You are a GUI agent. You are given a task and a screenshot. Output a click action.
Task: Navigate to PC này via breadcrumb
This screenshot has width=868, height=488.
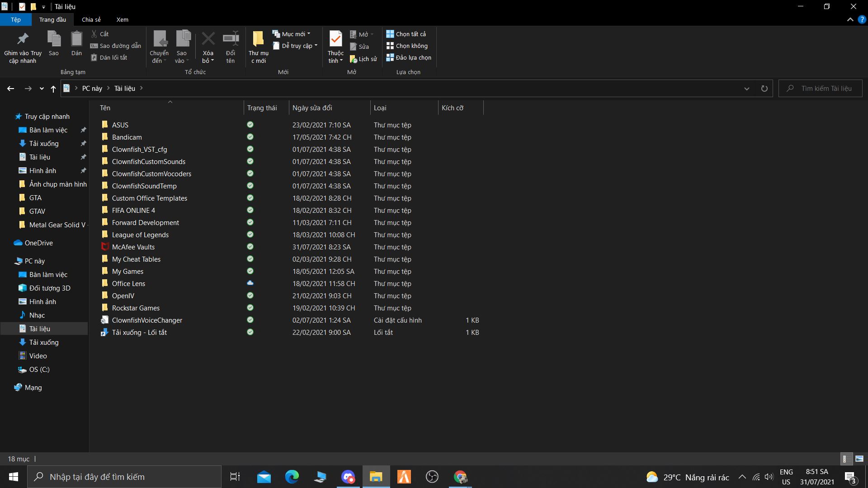click(x=92, y=88)
